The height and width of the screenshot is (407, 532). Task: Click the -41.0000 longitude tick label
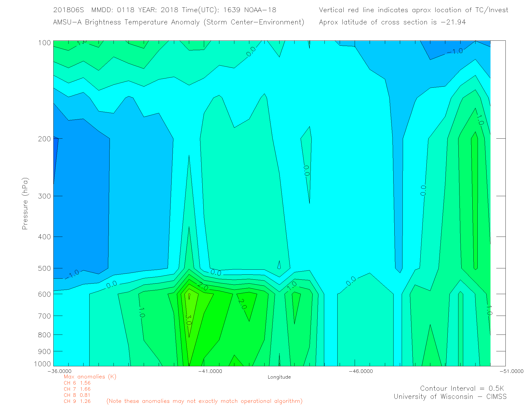[x=210, y=371]
